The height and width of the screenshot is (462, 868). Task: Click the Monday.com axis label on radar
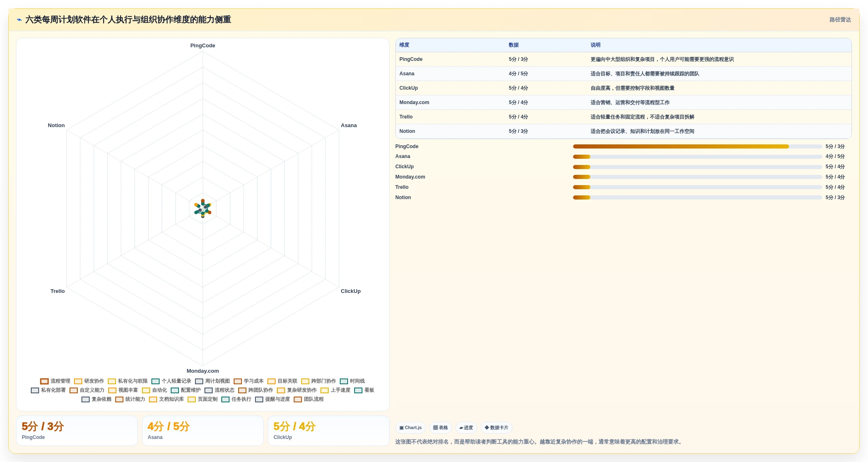pos(203,371)
